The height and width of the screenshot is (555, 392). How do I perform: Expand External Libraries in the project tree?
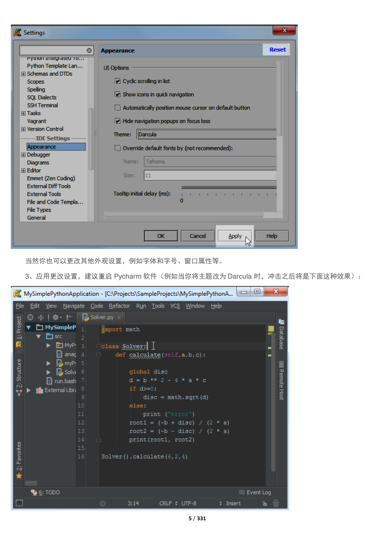click(x=29, y=390)
